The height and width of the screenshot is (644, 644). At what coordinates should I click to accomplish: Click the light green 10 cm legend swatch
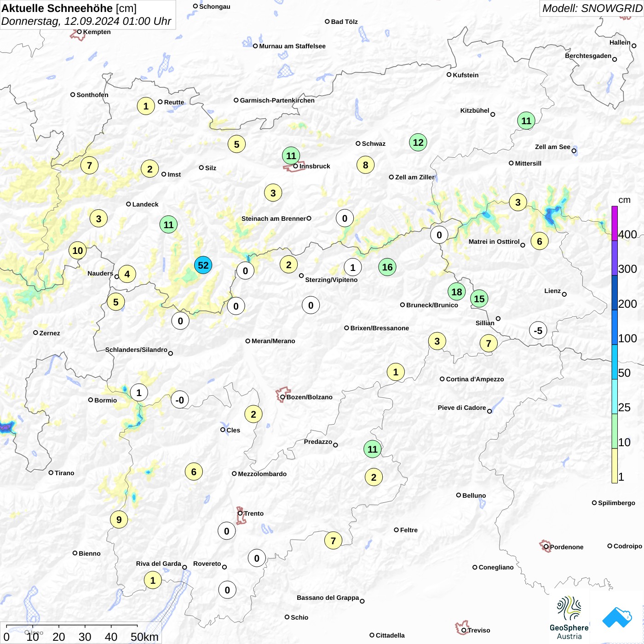pyautogui.click(x=615, y=431)
